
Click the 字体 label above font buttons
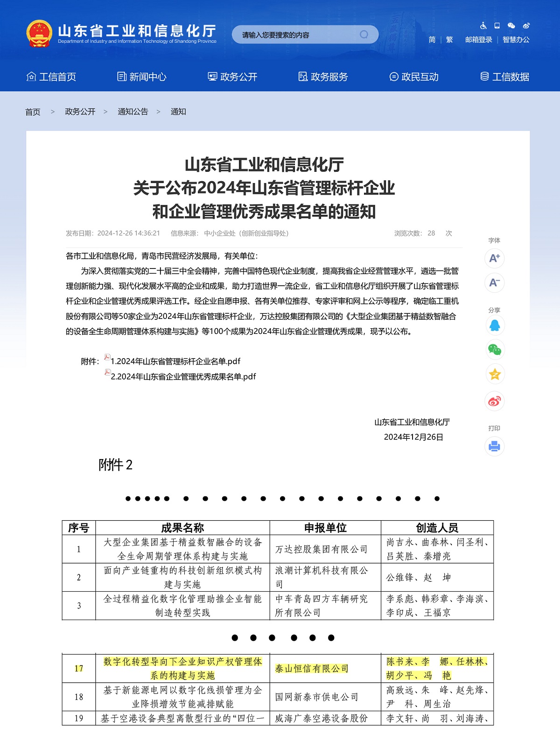pos(494,240)
